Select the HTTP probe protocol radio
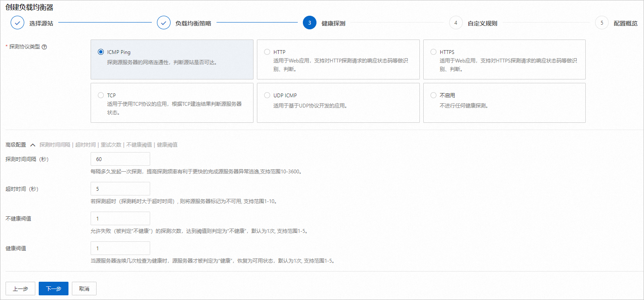 coord(267,52)
